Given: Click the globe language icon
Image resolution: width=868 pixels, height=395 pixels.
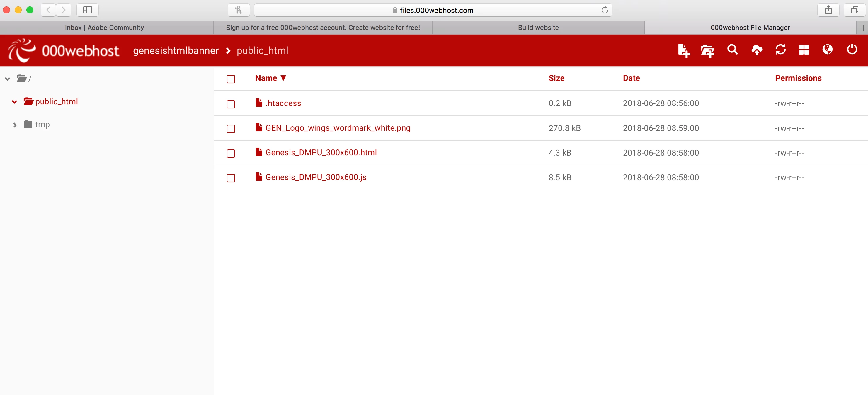Looking at the screenshot, I should (827, 50).
